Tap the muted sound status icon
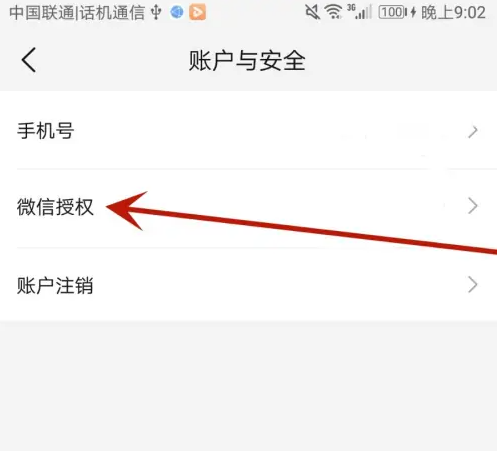Image resolution: width=499 pixels, height=451 pixels. point(313,13)
